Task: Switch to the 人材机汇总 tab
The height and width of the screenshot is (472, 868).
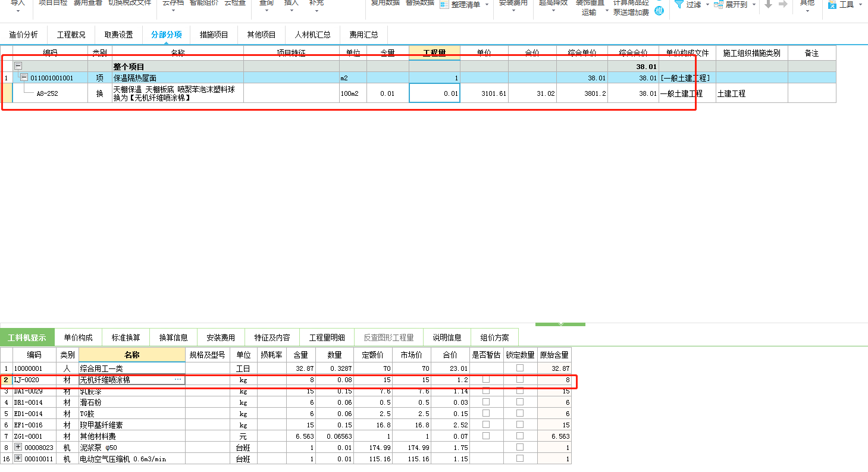Action: tap(312, 35)
